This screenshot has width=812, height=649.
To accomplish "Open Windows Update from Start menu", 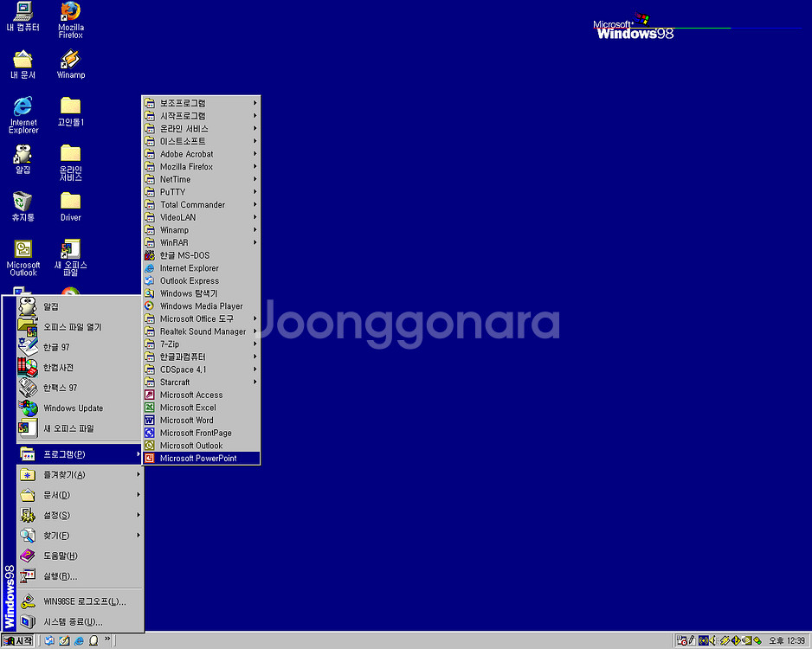I will [80, 408].
